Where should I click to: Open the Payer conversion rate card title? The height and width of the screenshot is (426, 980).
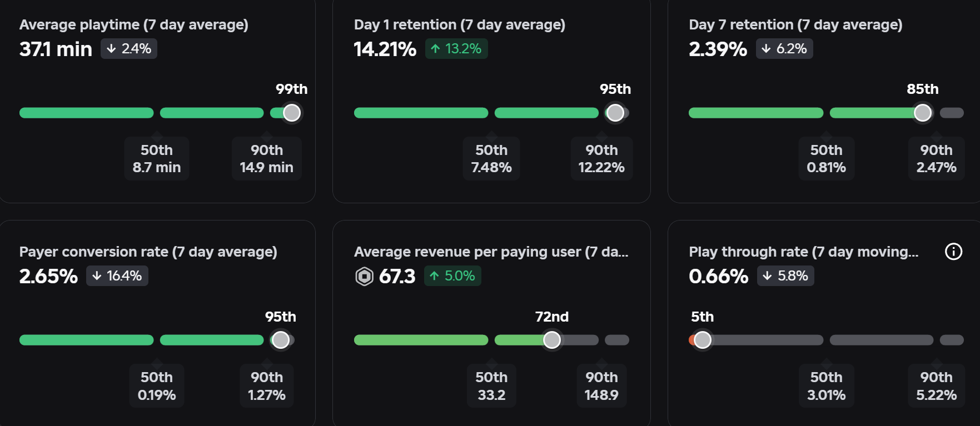pos(148,252)
